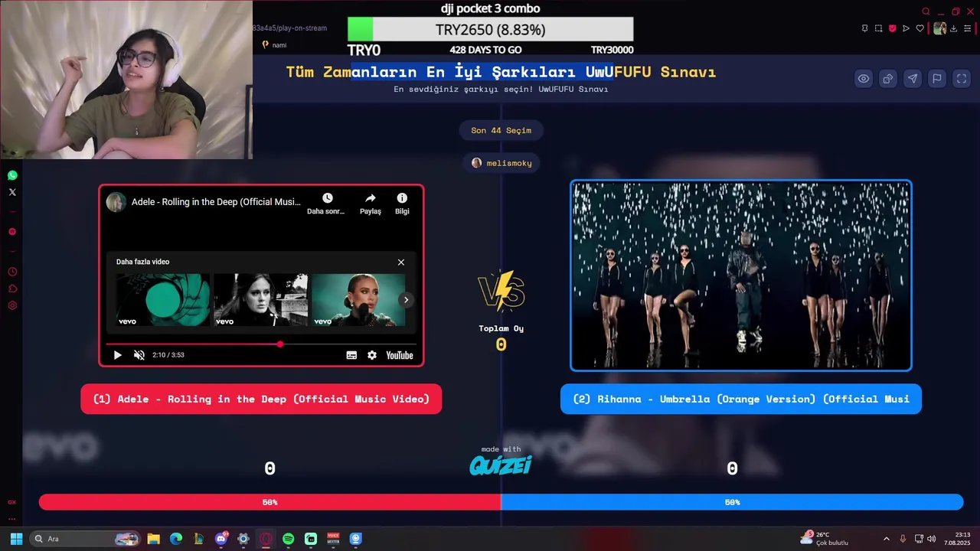
Task: Open browser downloads icon
Action: tap(953, 28)
